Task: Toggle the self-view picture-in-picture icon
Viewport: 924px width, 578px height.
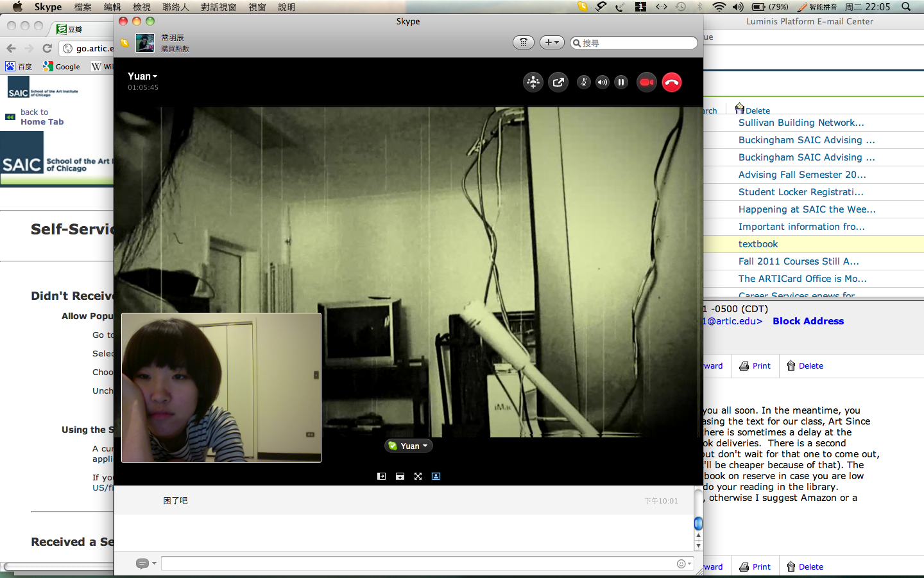Action: (436, 476)
